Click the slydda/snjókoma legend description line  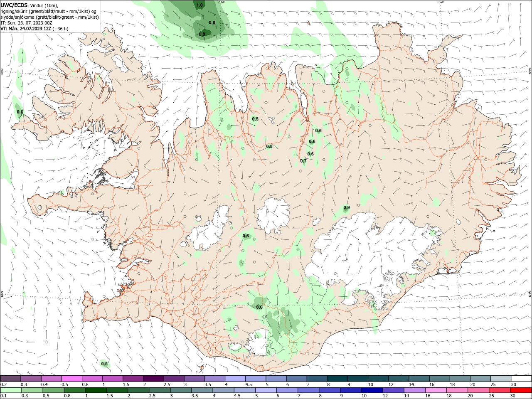click(49, 17)
